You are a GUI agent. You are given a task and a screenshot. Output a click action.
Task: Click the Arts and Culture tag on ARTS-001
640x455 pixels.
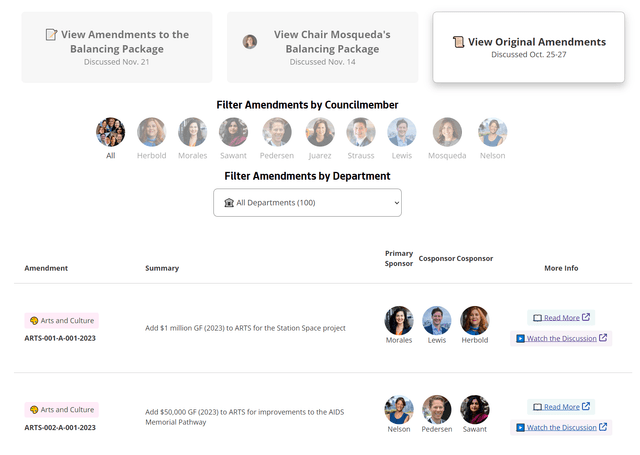click(62, 321)
